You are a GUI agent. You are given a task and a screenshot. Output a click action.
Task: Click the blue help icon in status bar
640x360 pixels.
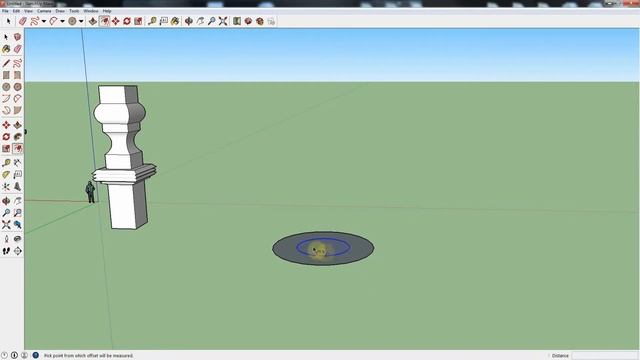[x=36, y=356]
